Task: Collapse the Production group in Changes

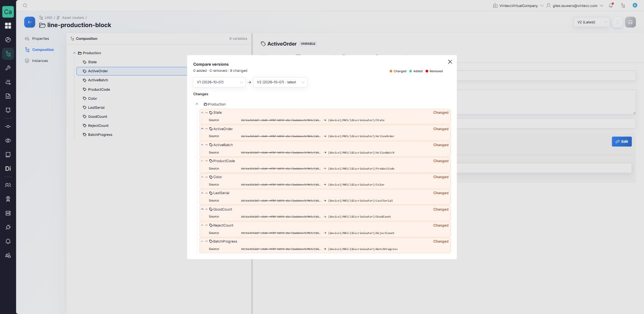Action: pyautogui.click(x=197, y=104)
